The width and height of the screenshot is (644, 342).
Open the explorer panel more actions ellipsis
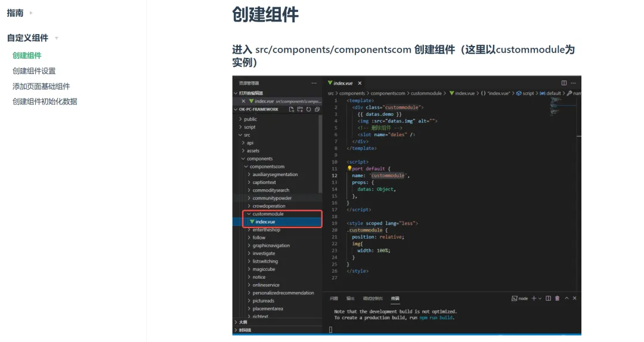[x=314, y=83]
